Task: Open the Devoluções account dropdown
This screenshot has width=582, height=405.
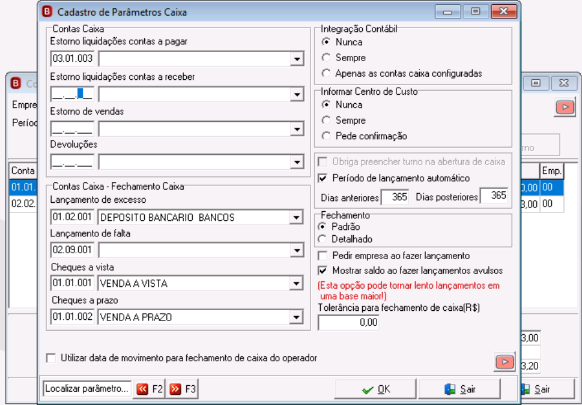Action: point(297,162)
